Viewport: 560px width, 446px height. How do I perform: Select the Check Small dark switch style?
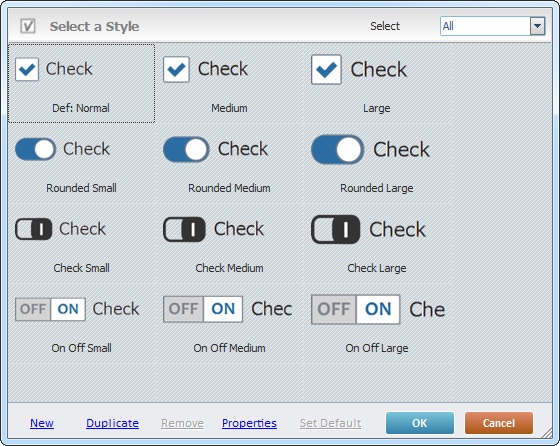[81, 244]
